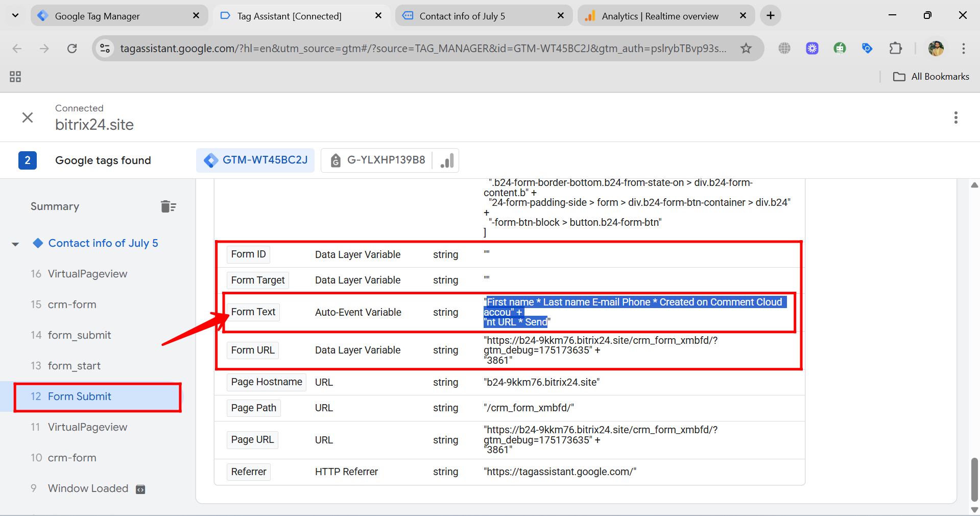Open the All Bookmarks folder
980x516 pixels.
pos(931,77)
